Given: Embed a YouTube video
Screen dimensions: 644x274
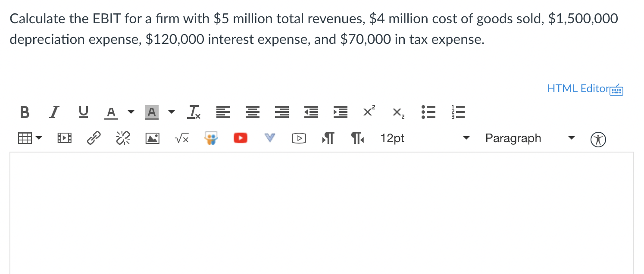Looking at the screenshot, I should tap(240, 138).
